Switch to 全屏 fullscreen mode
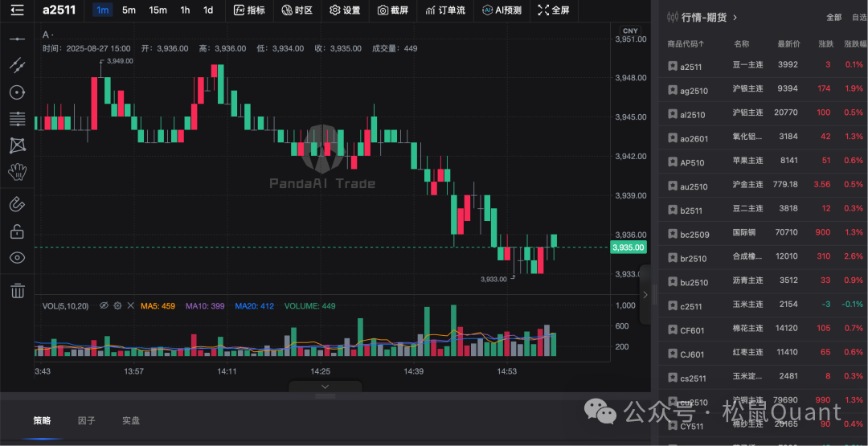This screenshot has width=868, height=446. tap(554, 10)
